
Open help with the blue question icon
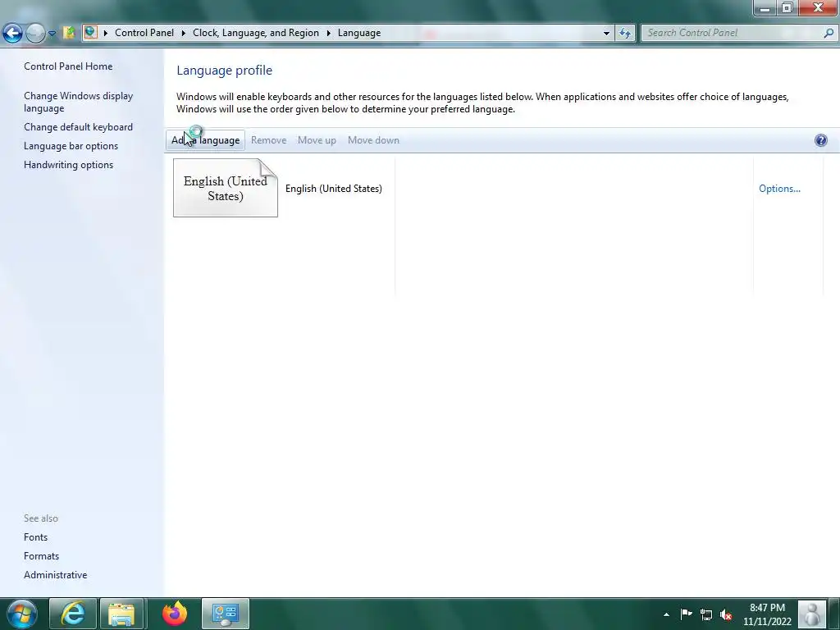(820, 140)
